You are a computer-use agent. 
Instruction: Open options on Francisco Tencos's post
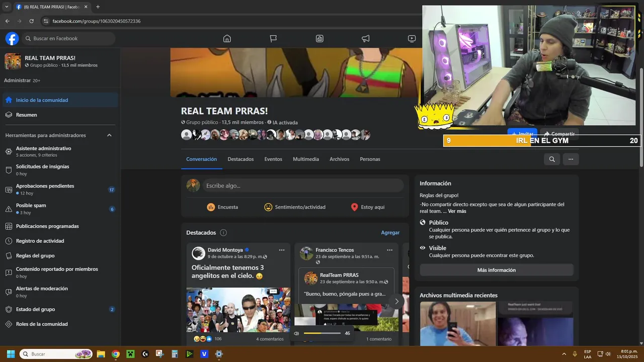pos(389,250)
